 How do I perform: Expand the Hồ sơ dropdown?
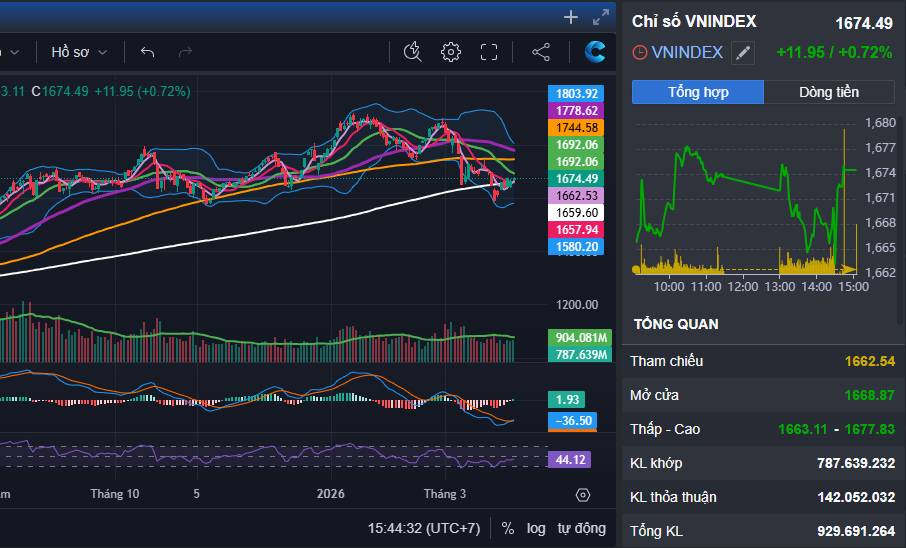click(79, 52)
